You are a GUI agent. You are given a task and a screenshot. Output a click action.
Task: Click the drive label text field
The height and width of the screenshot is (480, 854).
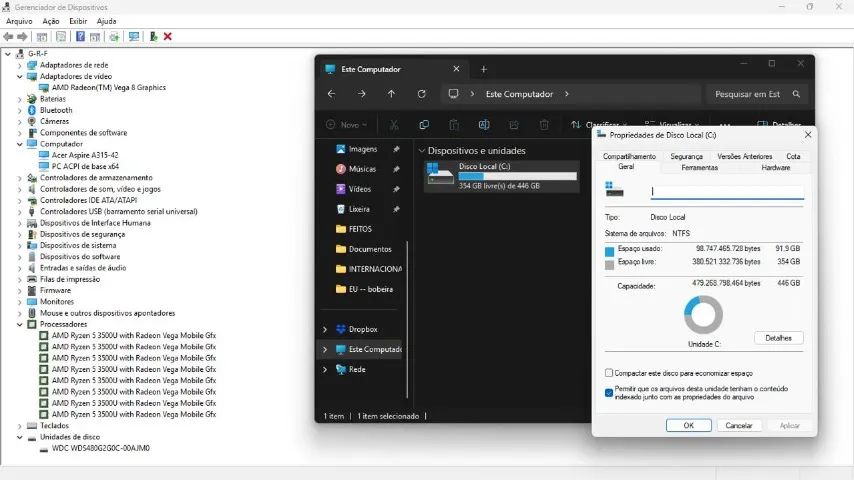pos(727,191)
